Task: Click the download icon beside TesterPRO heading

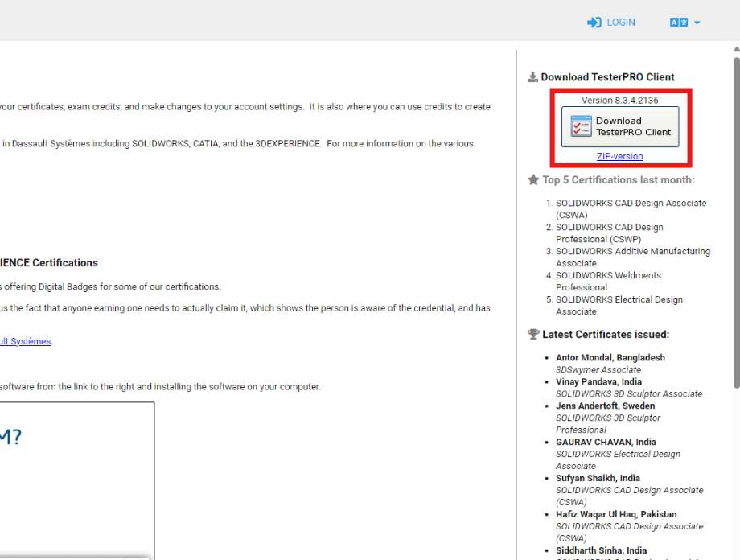Action: tap(532, 77)
